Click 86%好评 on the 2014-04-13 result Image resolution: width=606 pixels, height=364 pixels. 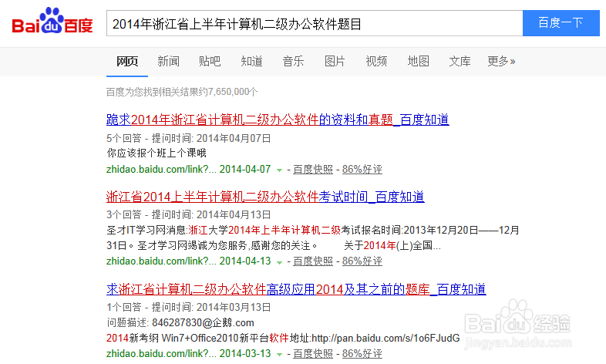coord(362,261)
